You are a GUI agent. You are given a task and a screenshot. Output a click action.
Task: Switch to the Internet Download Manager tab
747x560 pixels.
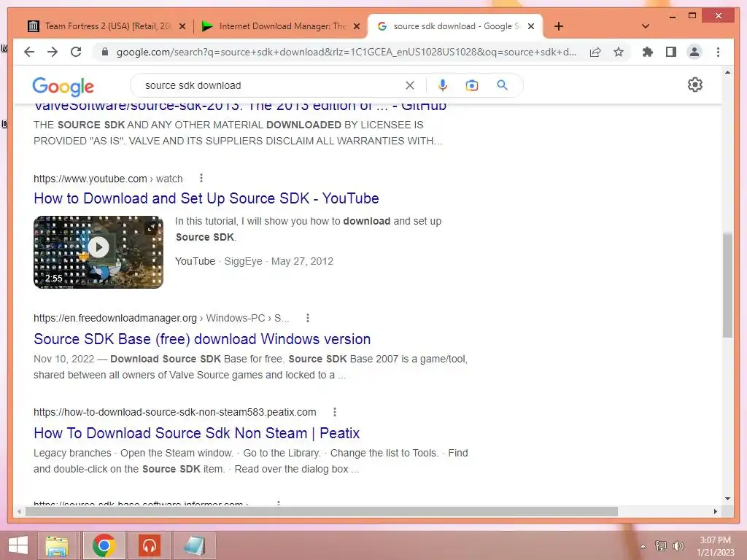pos(281,26)
